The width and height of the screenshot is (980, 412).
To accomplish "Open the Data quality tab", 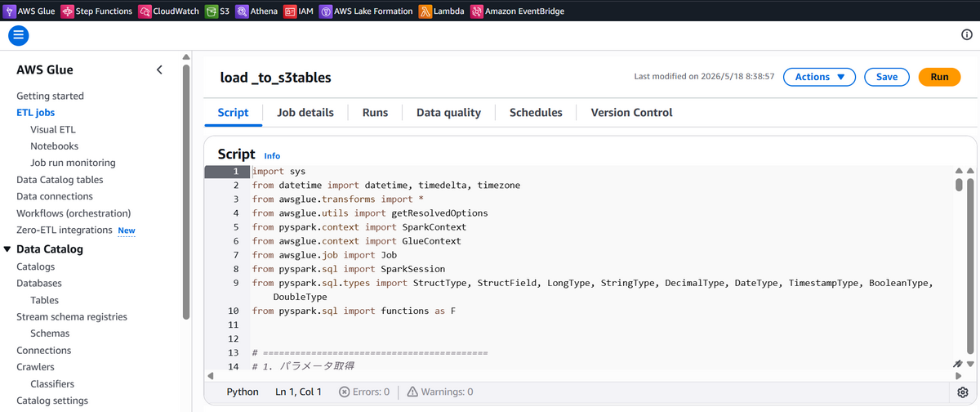I will (x=448, y=113).
